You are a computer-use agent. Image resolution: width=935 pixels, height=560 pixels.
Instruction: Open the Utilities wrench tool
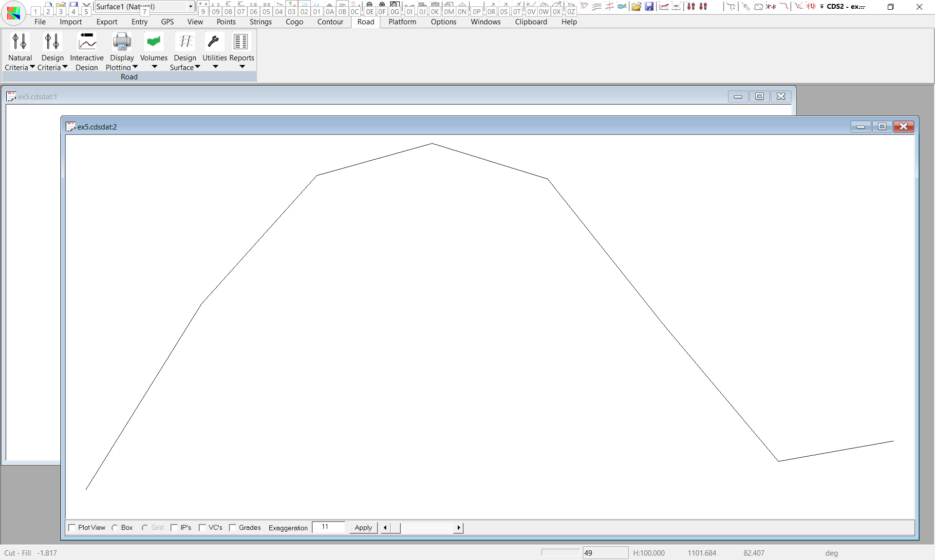pyautogui.click(x=213, y=42)
